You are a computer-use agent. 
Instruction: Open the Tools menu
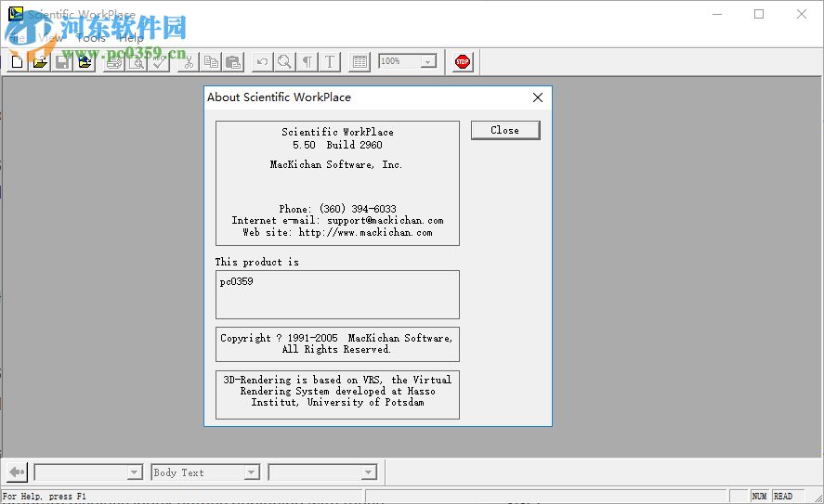click(91, 38)
